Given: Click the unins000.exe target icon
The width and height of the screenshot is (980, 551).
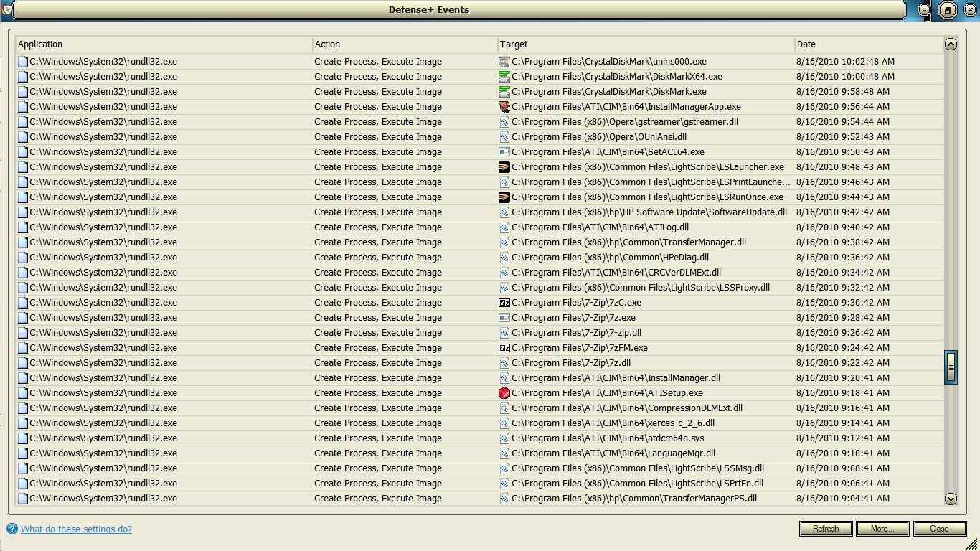Looking at the screenshot, I should [504, 62].
